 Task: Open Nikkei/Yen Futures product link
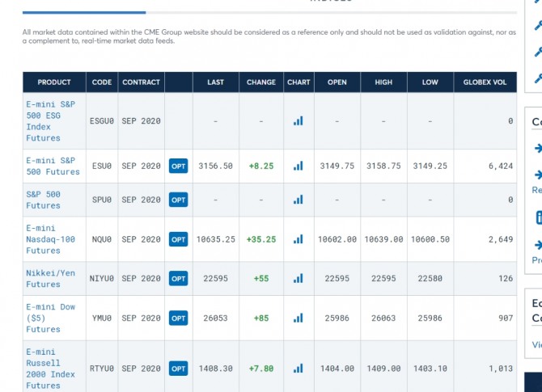pos(50,278)
